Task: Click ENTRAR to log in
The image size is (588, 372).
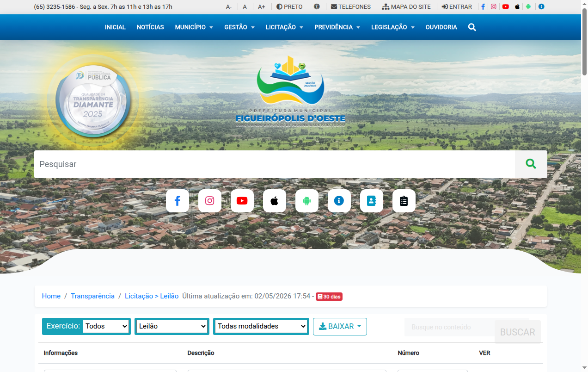Action: [457, 7]
